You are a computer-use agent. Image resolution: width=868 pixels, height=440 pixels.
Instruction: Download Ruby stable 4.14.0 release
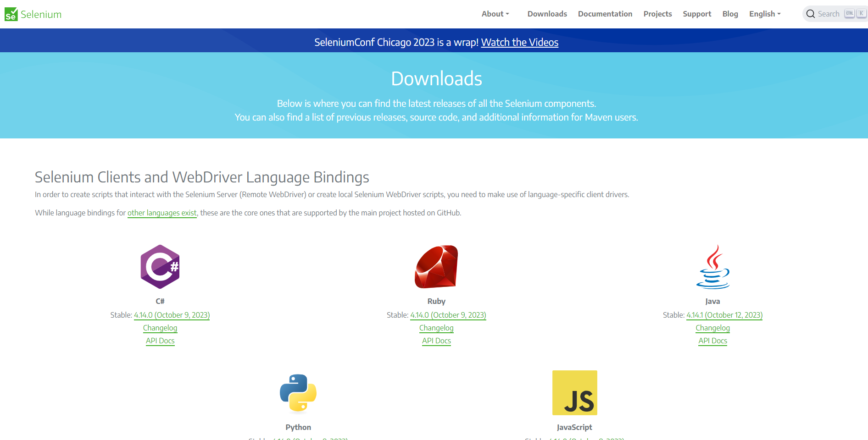(x=448, y=315)
